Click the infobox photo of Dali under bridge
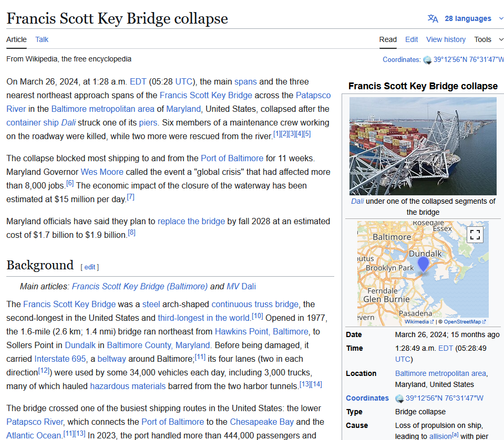The height and width of the screenshot is (440, 504). point(423,146)
